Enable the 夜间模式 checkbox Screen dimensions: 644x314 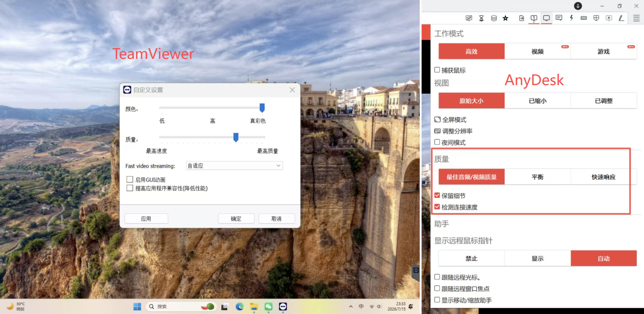[437, 142]
